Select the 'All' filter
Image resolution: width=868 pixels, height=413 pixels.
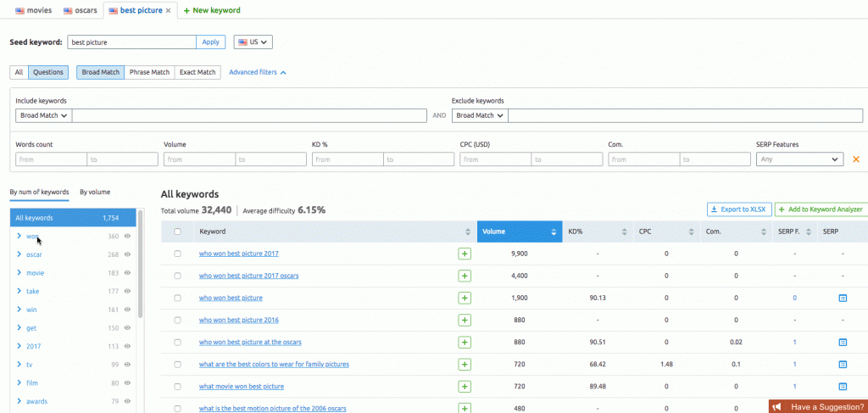tap(19, 73)
